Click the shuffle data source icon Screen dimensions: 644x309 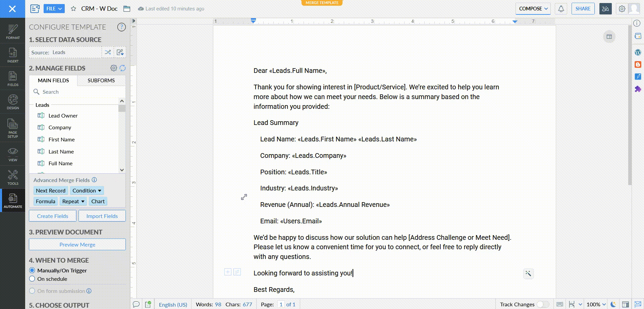[x=108, y=52]
